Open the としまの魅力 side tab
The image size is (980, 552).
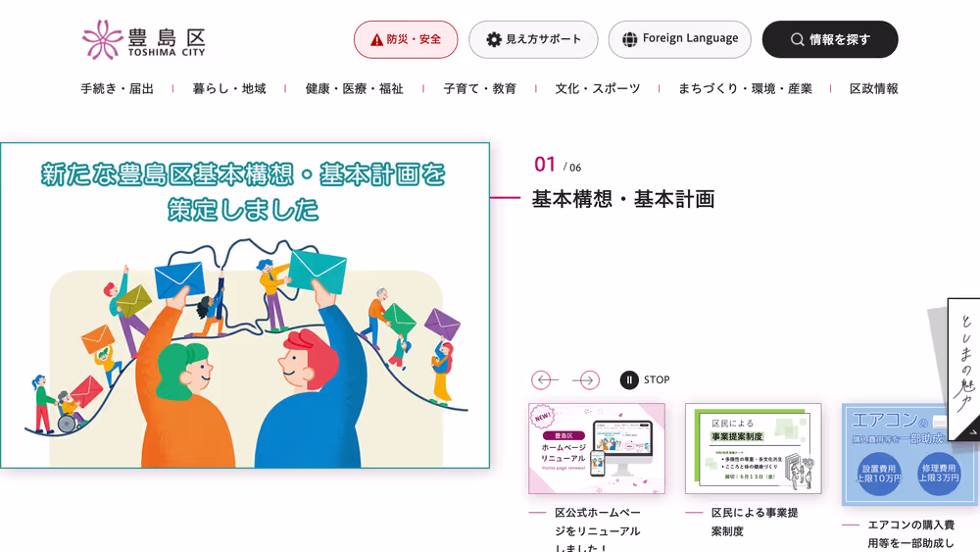pyautogui.click(x=963, y=369)
